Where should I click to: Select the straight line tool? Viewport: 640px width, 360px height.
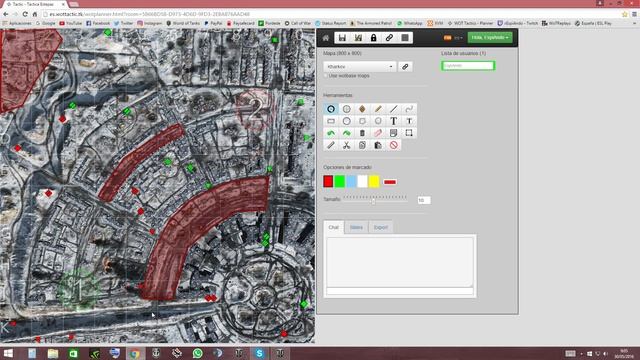393,109
